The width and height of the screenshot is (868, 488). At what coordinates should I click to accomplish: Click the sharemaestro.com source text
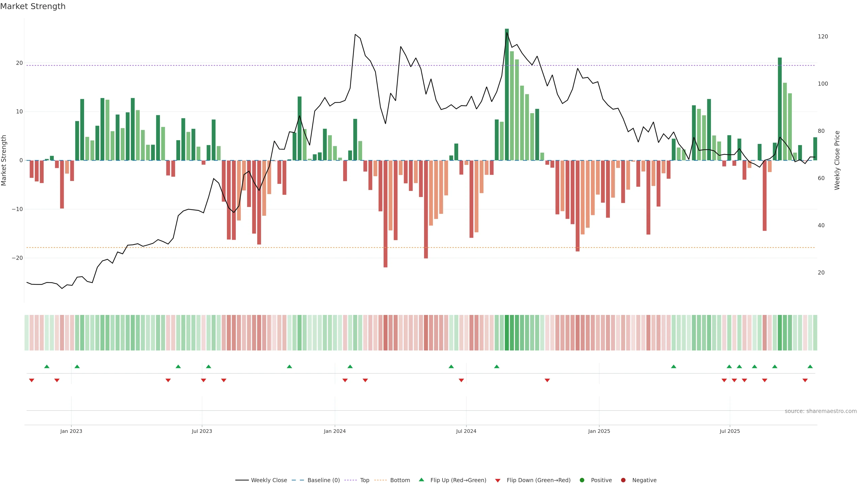pyautogui.click(x=821, y=411)
